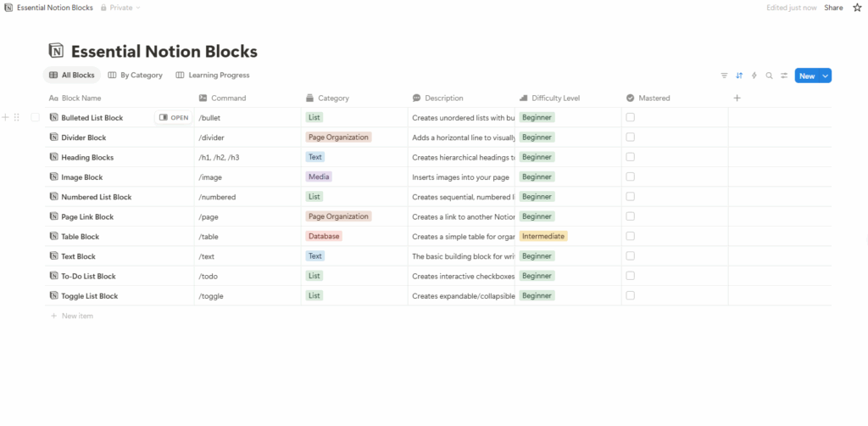Click the page icon of Heading Blocks row

[53, 157]
